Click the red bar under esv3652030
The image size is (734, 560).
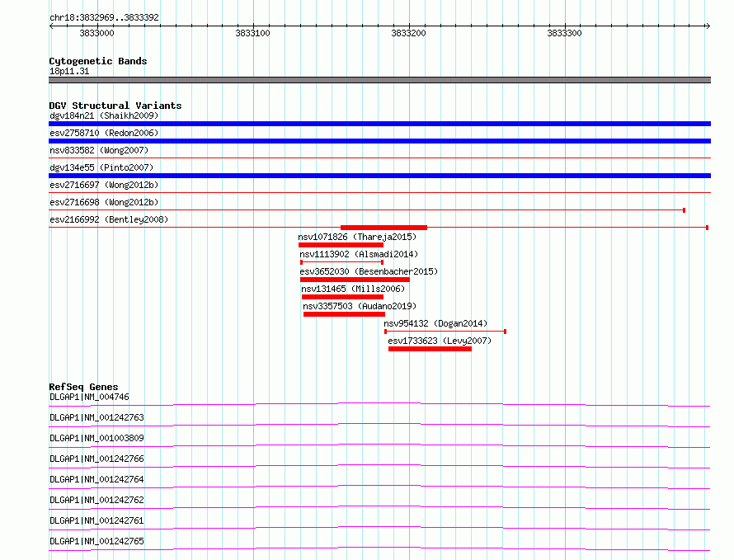355,280
